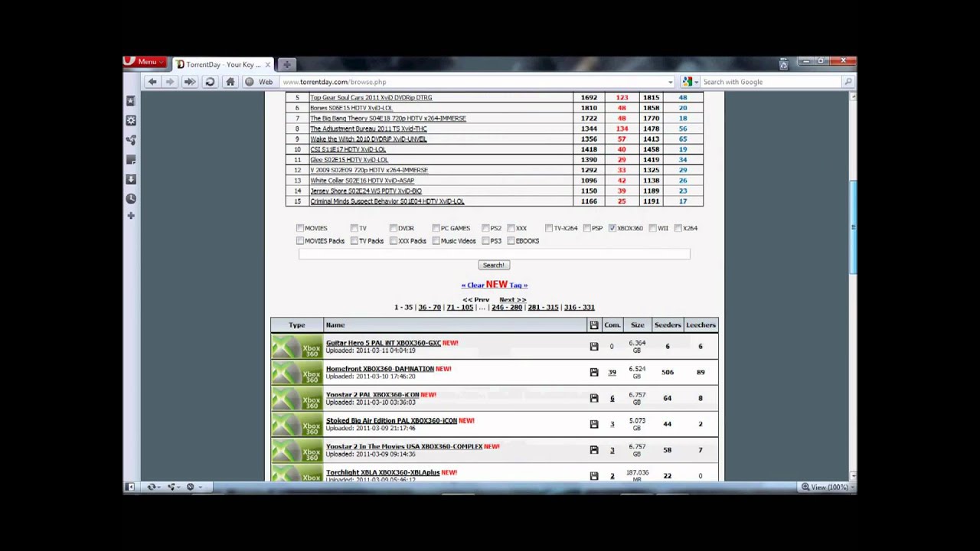Image resolution: width=980 pixels, height=551 pixels.
Task: Go back with the back arrow
Action: click(152, 82)
